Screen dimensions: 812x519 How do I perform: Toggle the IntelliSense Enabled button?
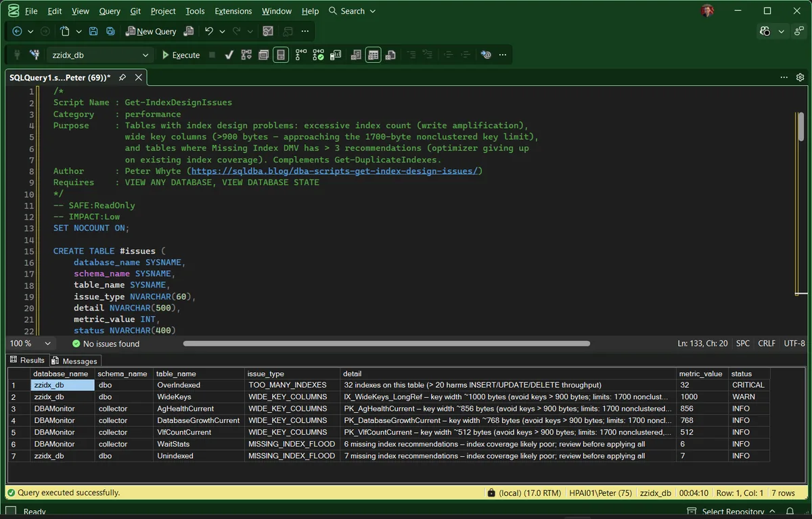(x=281, y=55)
